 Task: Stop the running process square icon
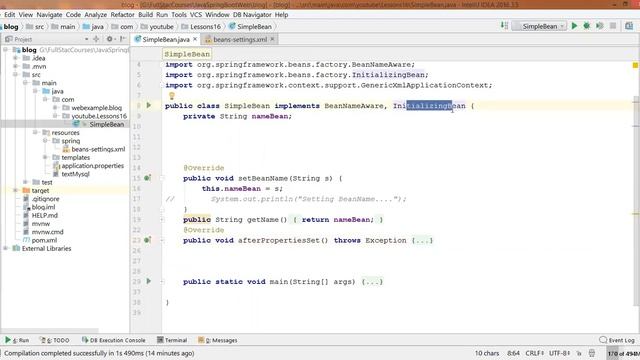pos(613,26)
